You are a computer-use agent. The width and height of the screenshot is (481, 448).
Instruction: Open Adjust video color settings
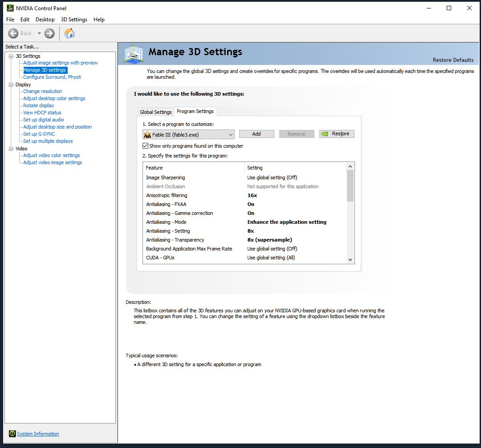point(52,155)
